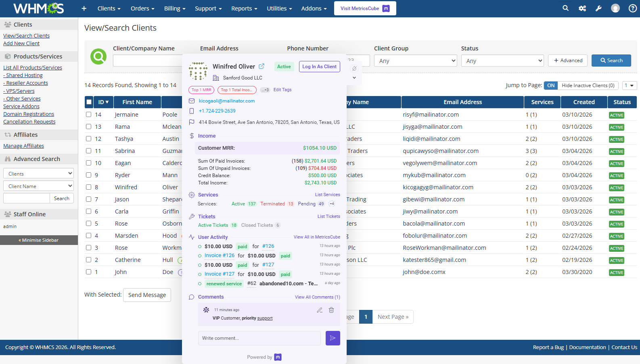Screen dimensions: 640x364
Task: Click the WHMCS logo
Action: (39, 8)
